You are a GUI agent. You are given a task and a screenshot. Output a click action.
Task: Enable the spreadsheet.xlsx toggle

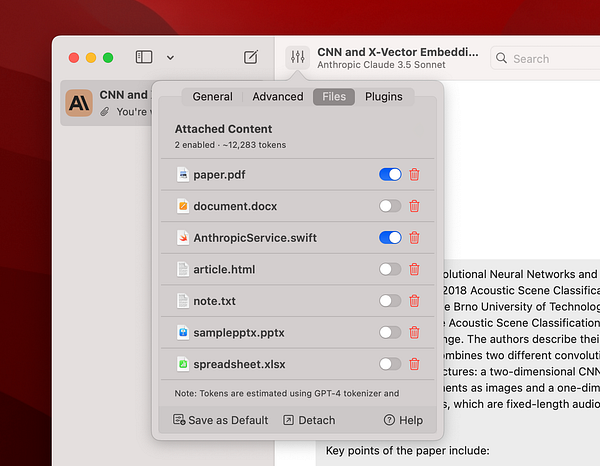click(390, 364)
